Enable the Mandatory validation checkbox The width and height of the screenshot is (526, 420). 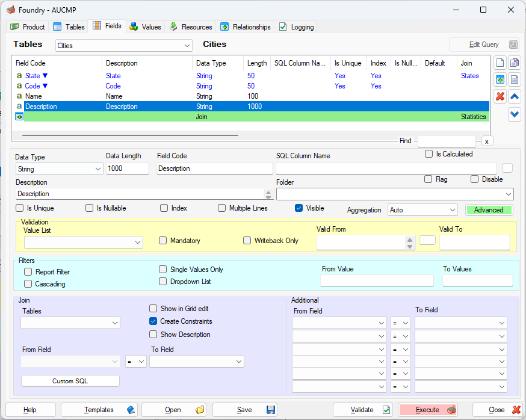pyautogui.click(x=162, y=241)
